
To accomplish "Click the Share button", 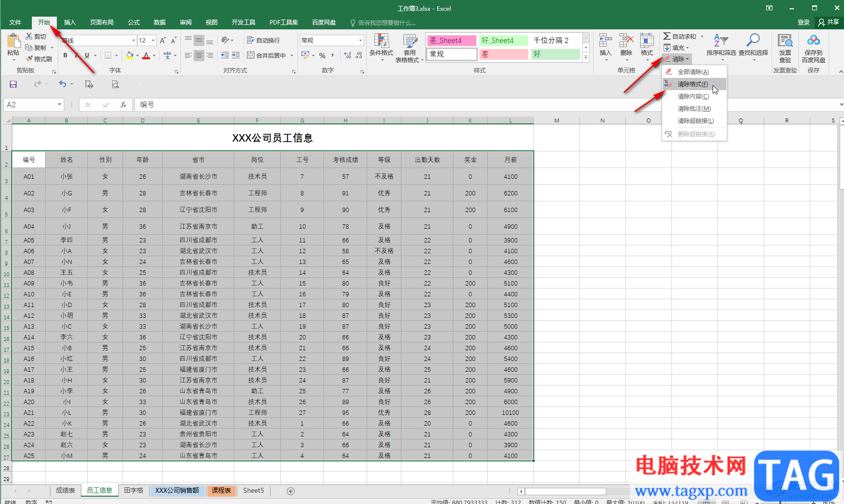I will 828,22.
